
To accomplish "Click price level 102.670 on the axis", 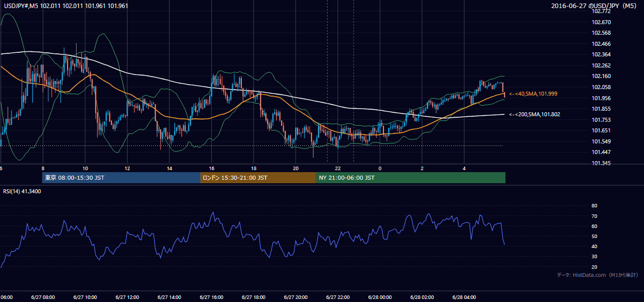I will pyautogui.click(x=601, y=22).
